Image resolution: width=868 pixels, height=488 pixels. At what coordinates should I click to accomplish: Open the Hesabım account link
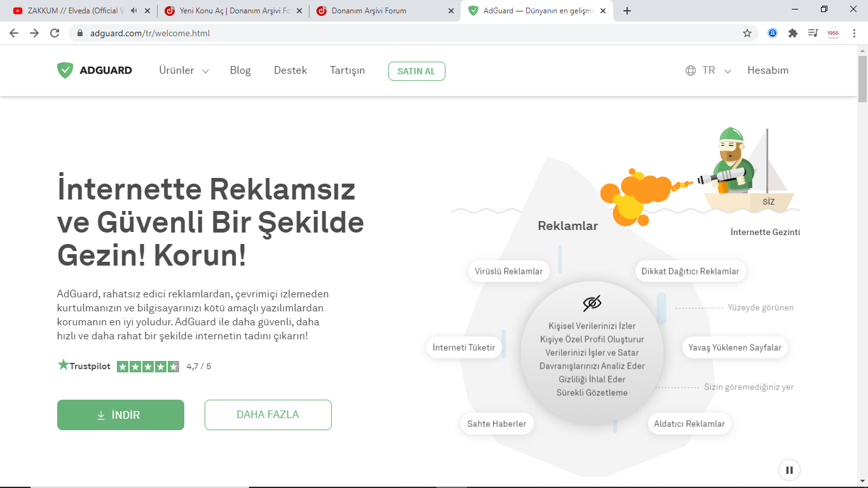pyautogui.click(x=768, y=71)
